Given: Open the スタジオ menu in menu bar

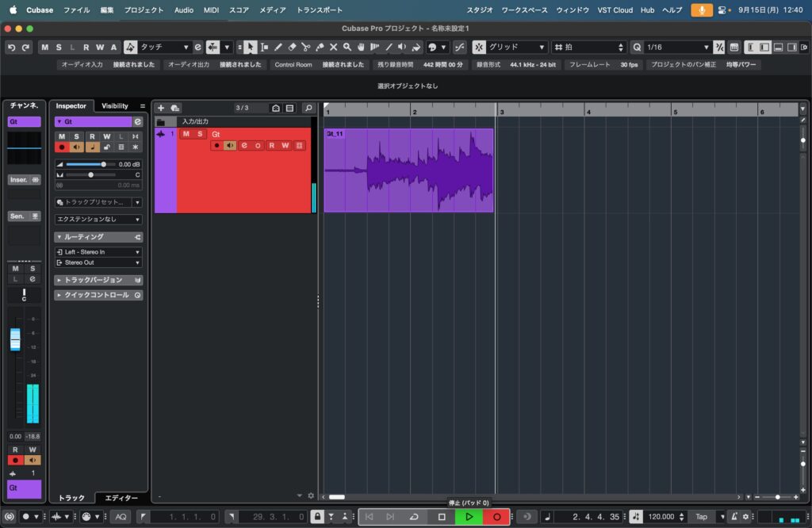Looking at the screenshot, I should click(x=479, y=10).
